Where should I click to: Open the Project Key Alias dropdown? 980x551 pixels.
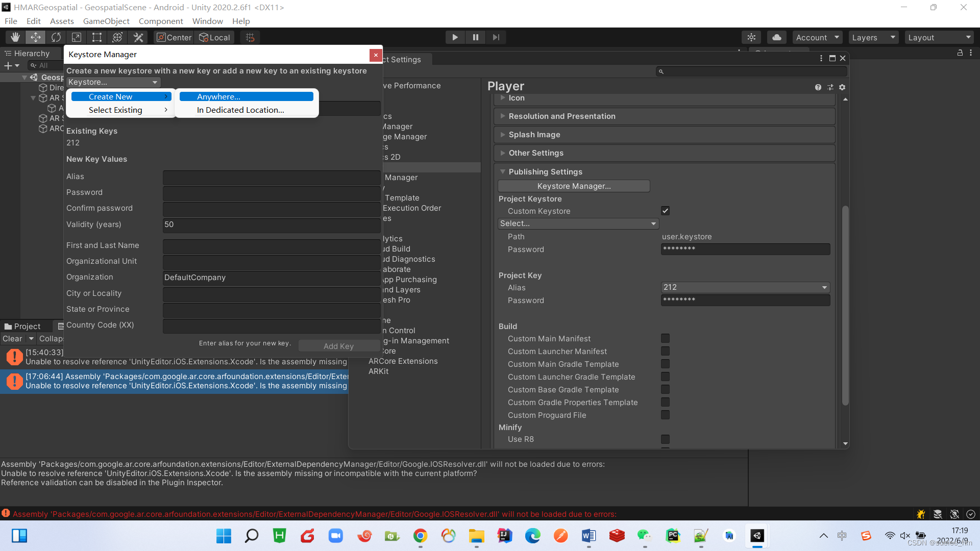pos(745,287)
